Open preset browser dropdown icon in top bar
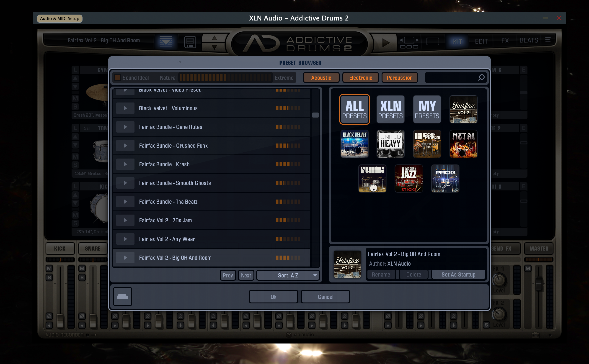 [x=166, y=42]
